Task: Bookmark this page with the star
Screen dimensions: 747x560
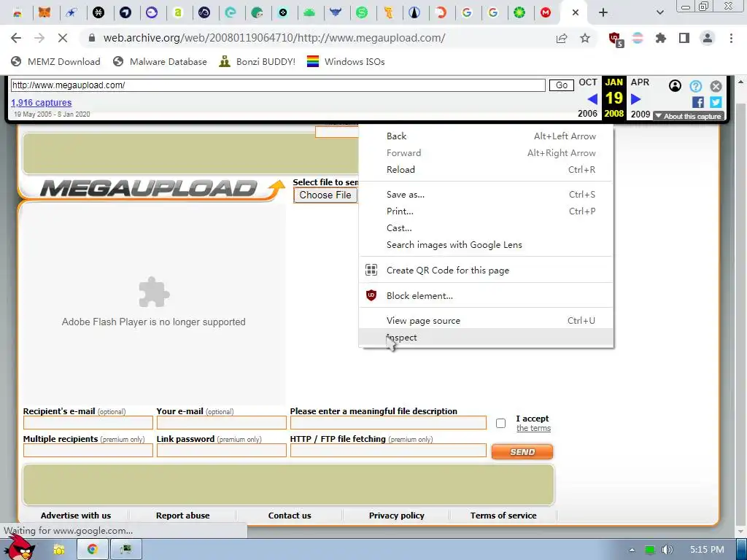Action: [x=585, y=38]
